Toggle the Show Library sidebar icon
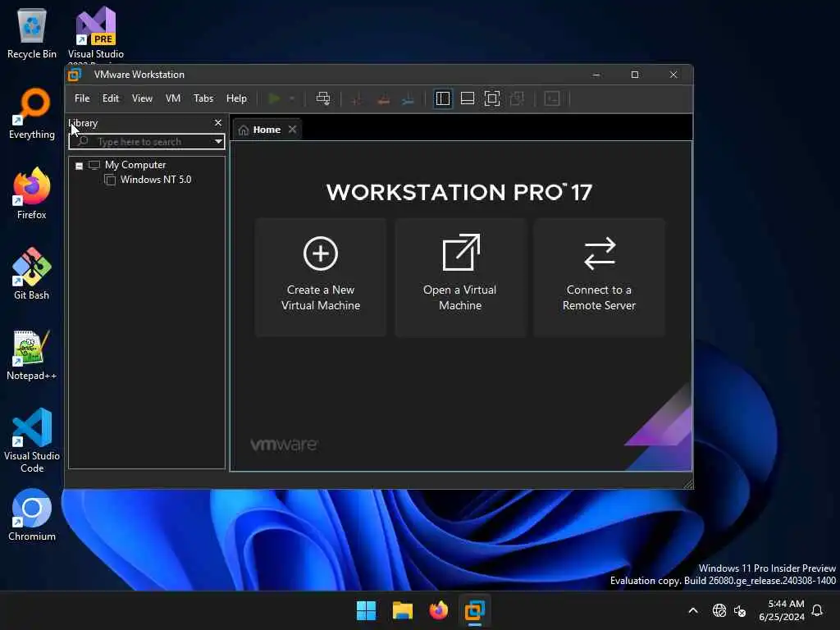This screenshot has height=630, width=840. (442, 98)
